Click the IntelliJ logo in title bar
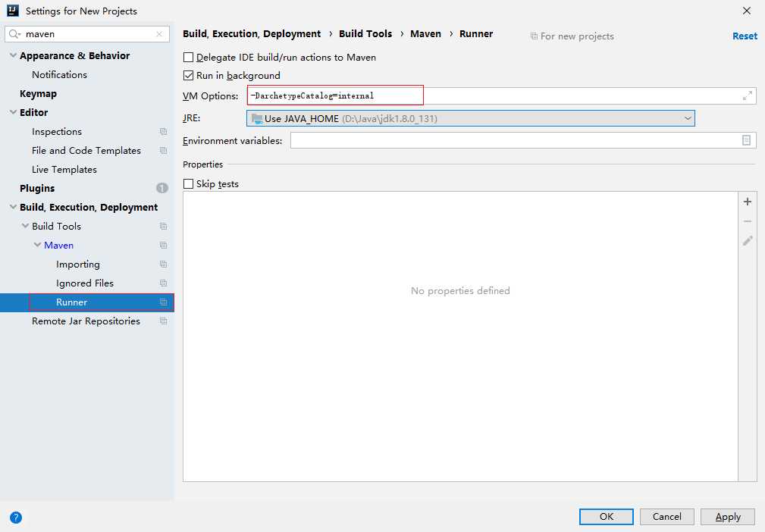This screenshot has height=532, width=765. pos(13,11)
